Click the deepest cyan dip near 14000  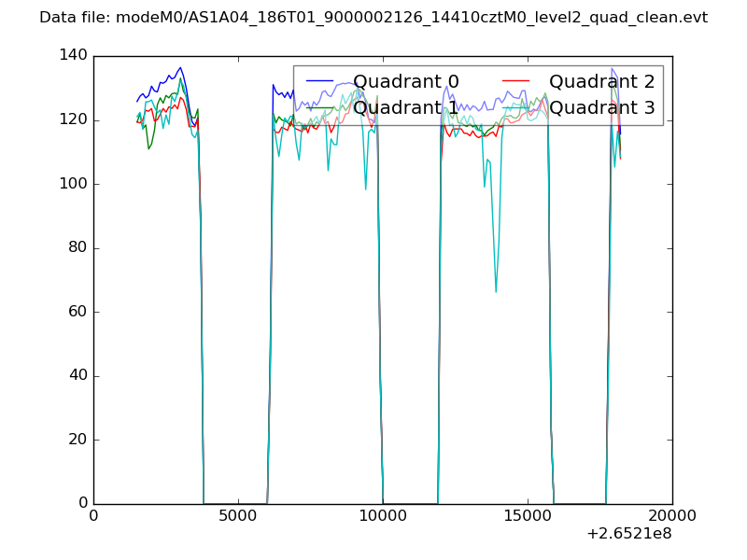click(496, 291)
